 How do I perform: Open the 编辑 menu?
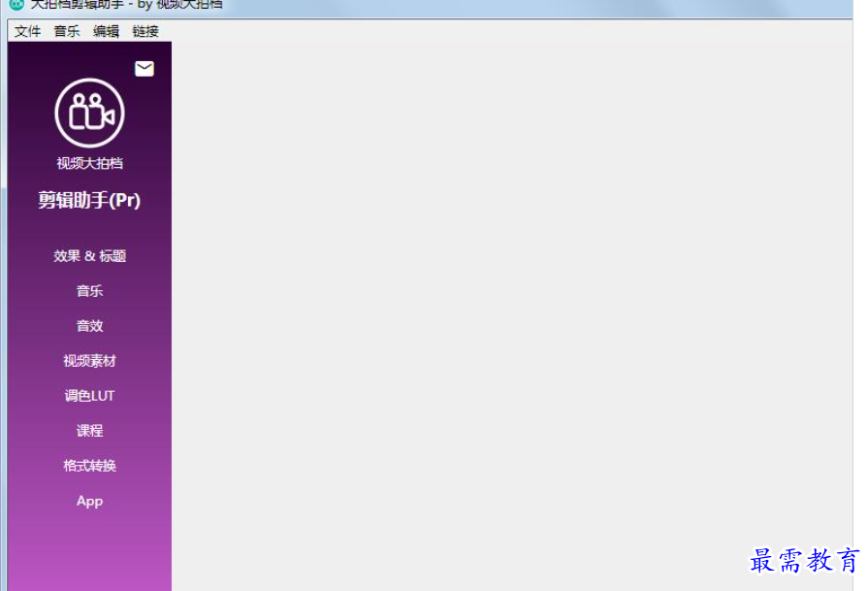point(106,31)
